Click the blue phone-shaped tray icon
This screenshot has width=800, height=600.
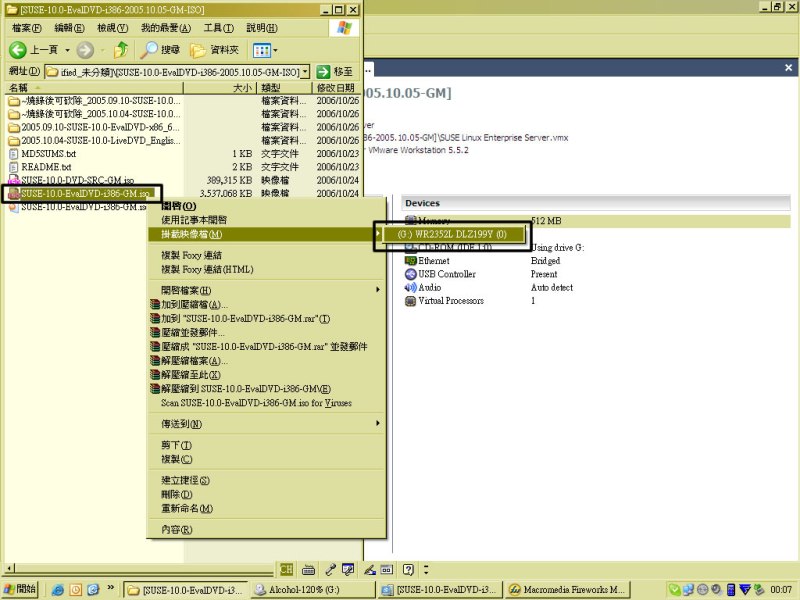tap(731, 590)
